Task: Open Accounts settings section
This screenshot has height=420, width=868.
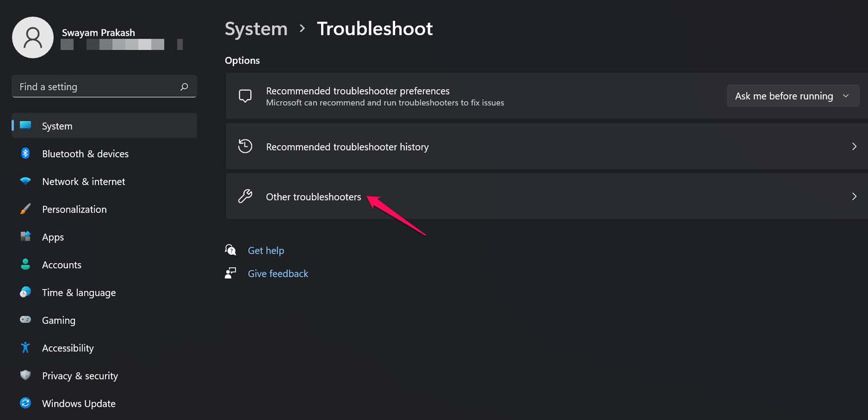Action: (61, 265)
